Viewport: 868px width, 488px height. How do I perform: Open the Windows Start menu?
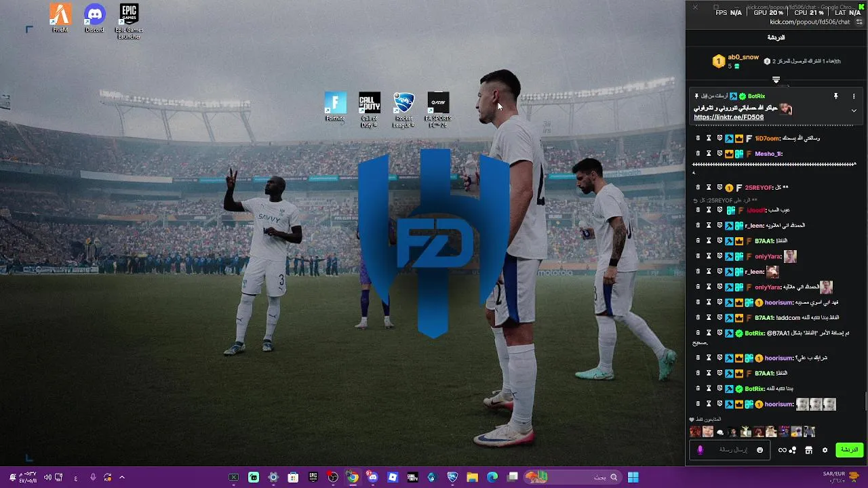(x=633, y=477)
